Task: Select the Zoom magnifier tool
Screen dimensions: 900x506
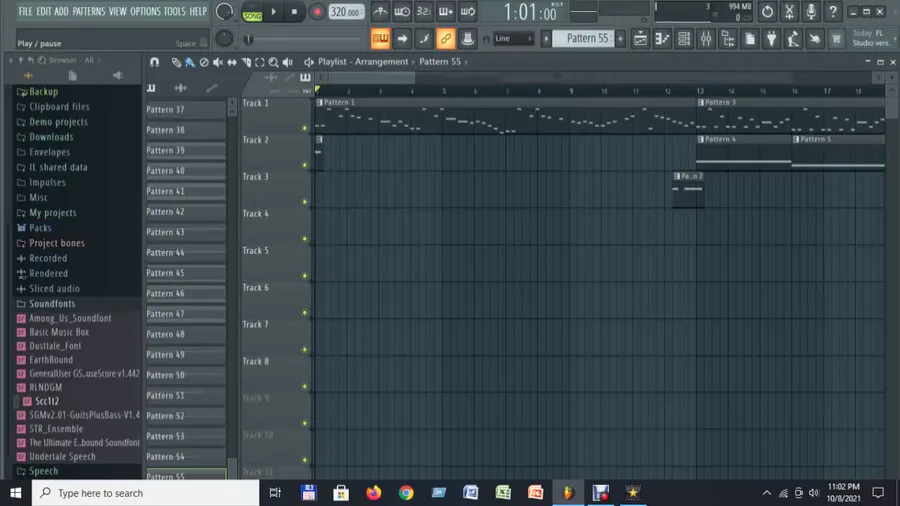Action: pos(274,62)
